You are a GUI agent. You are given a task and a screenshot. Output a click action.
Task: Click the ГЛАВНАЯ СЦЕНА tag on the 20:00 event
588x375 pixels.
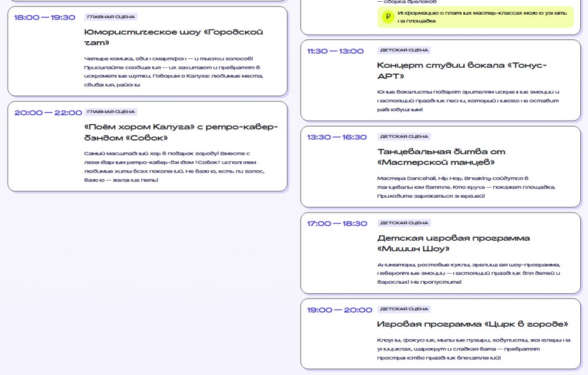111,111
